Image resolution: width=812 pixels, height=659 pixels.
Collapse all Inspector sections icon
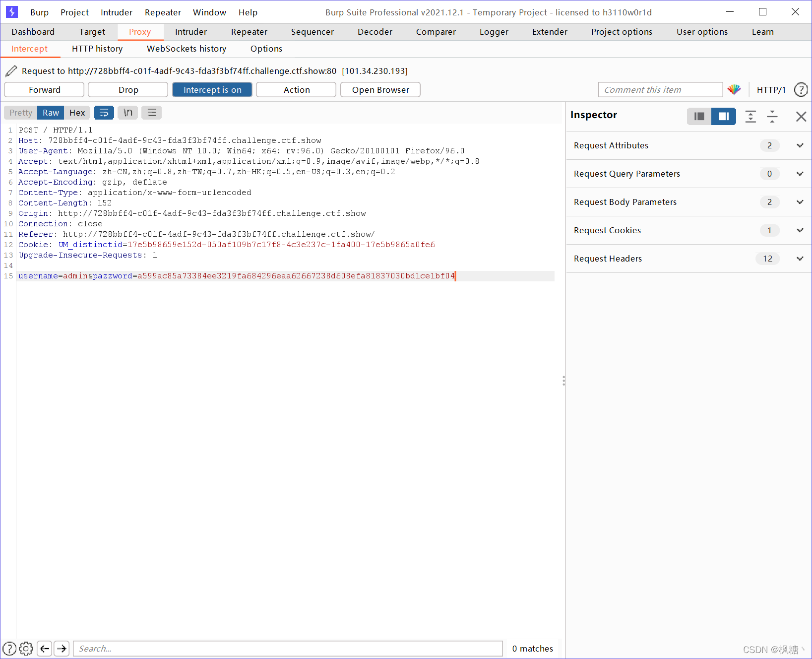coord(772,116)
